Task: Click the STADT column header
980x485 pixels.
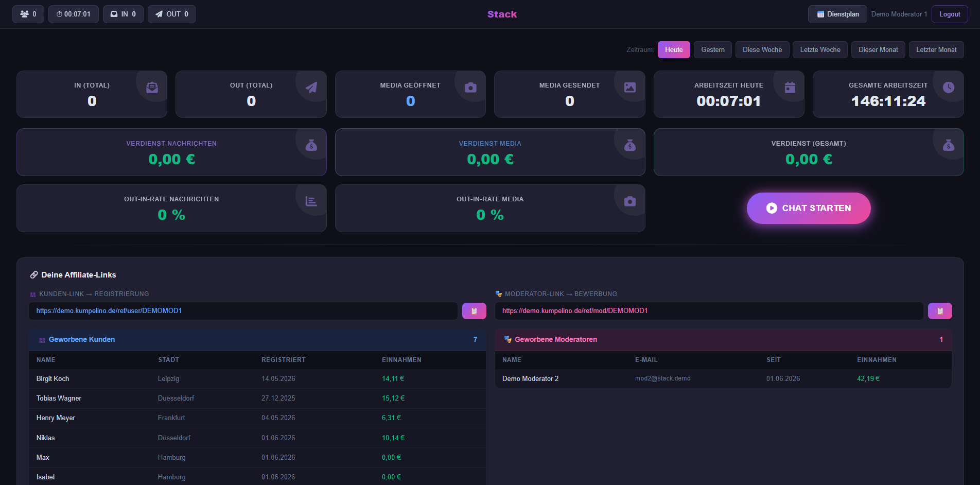Action: tap(169, 360)
